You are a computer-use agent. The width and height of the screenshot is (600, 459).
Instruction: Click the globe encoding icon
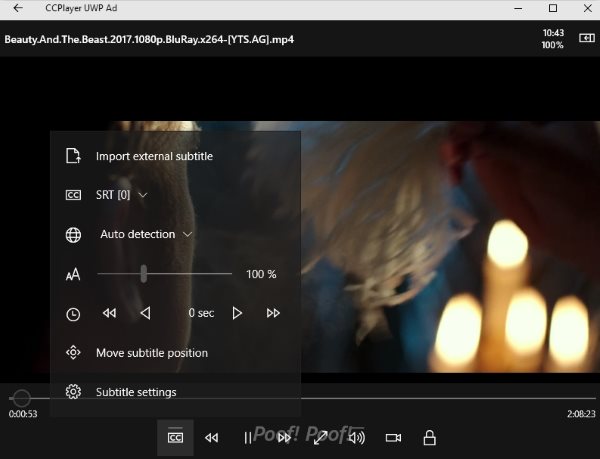73,235
